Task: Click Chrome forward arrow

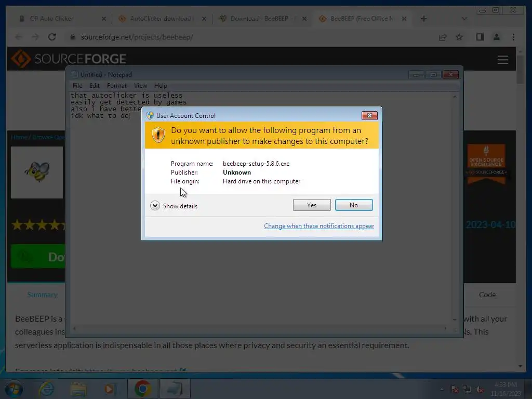Action: pyautogui.click(x=35, y=37)
